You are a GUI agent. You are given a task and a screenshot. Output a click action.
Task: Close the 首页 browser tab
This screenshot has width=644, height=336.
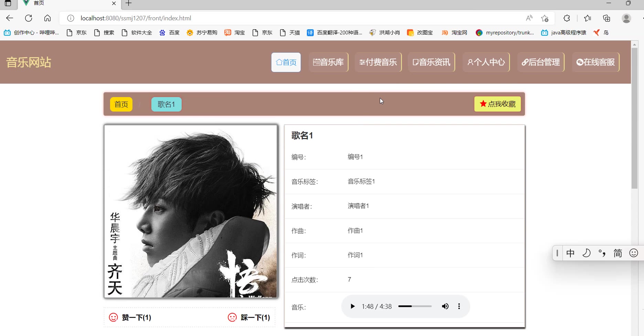tap(114, 3)
